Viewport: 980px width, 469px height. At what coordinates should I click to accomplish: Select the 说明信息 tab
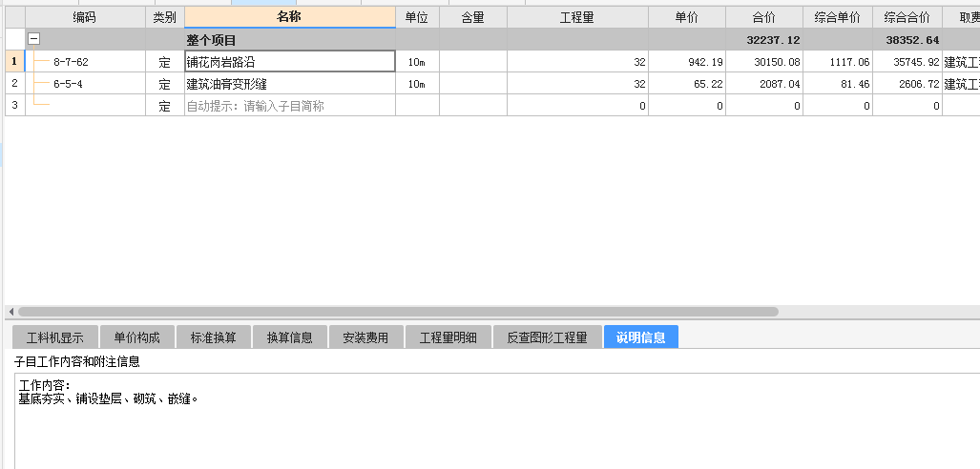tap(641, 337)
